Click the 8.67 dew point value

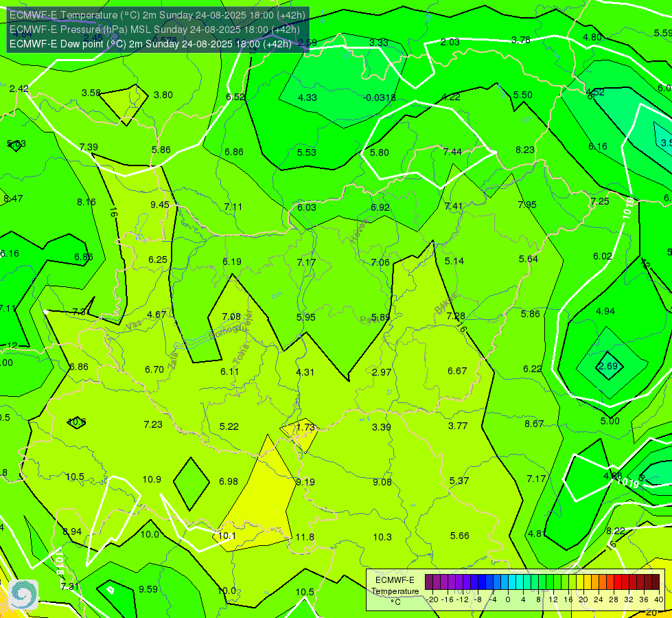pyautogui.click(x=534, y=424)
